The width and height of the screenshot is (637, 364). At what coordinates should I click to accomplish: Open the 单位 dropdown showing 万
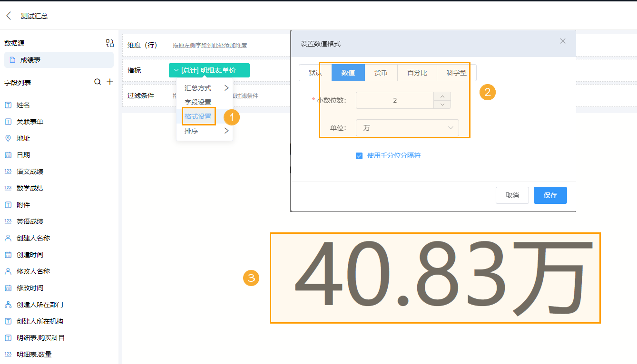click(407, 127)
